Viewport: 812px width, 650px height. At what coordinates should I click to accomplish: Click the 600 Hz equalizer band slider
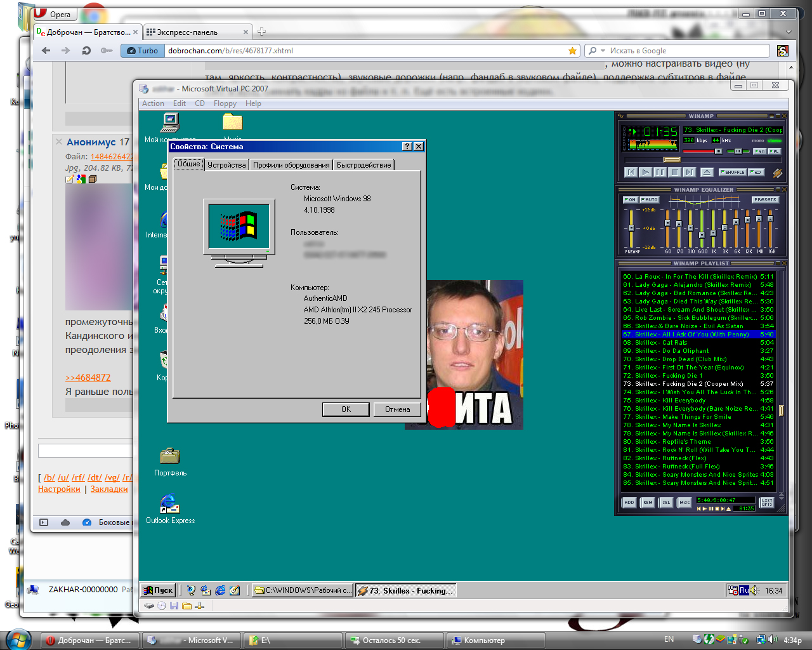[x=702, y=229]
